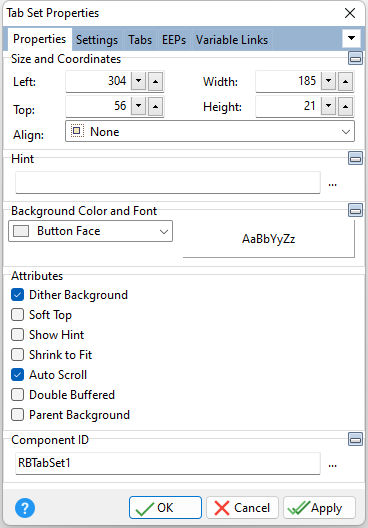Collapse the Size and Coordinates section
Viewport: 368px width, 528px height.
pyautogui.click(x=355, y=58)
